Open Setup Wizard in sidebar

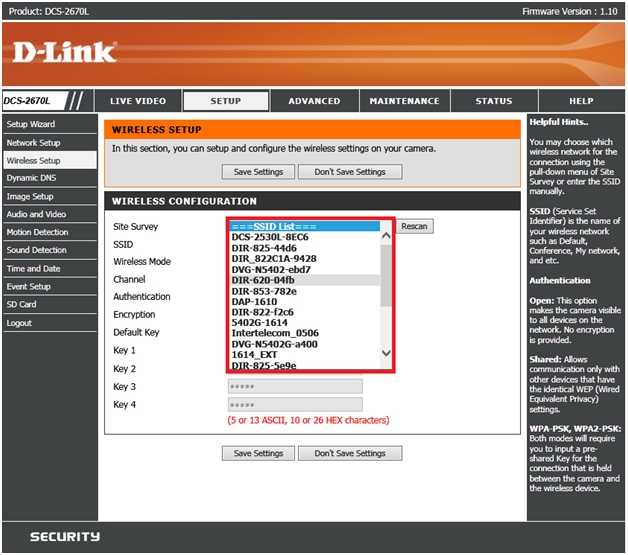coord(31,124)
